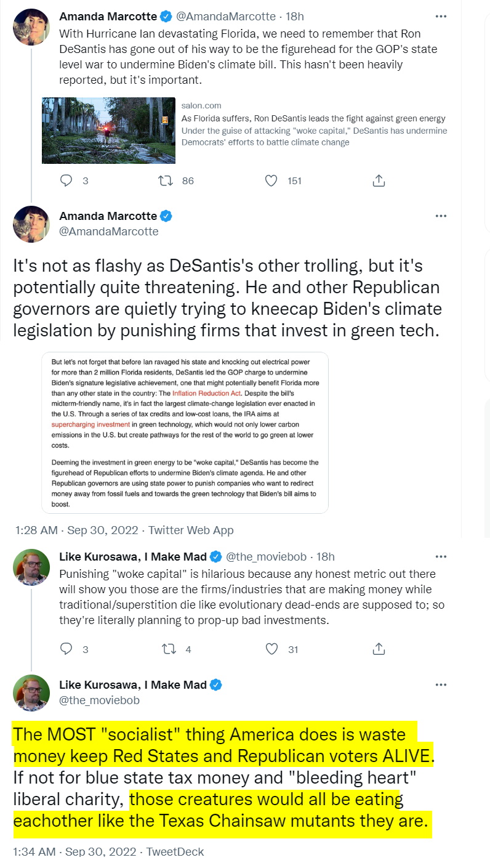Open the embedded article text screenshot
Image resolution: width=490 pixels, height=868 pixels.
click(x=185, y=432)
